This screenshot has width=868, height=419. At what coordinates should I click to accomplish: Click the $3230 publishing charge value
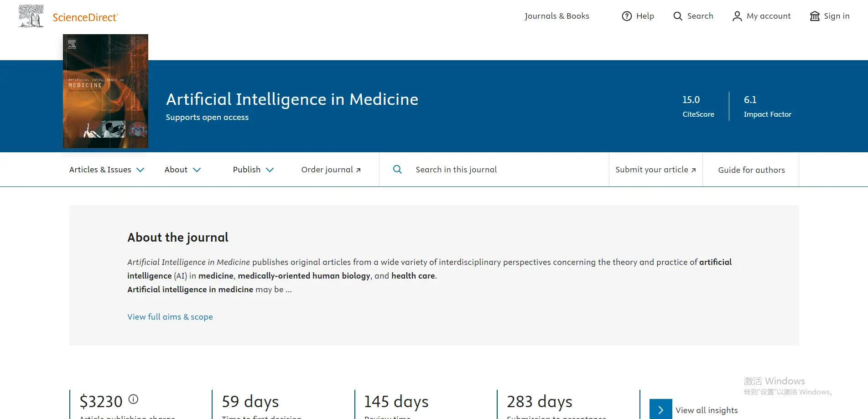click(x=101, y=402)
